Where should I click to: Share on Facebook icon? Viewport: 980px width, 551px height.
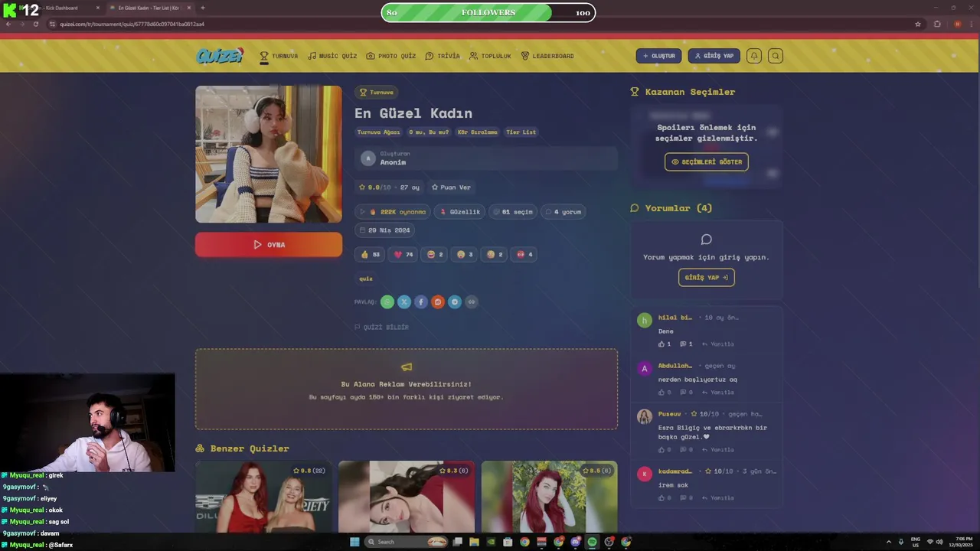coord(421,302)
